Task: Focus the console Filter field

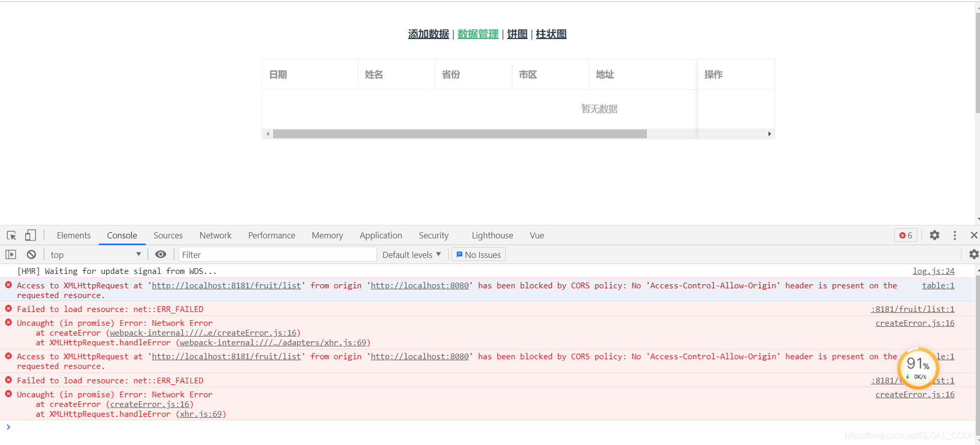Action: [278, 254]
